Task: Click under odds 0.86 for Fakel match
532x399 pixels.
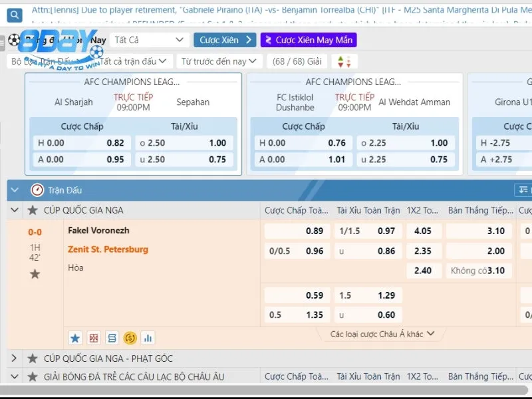Action: click(368, 251)
